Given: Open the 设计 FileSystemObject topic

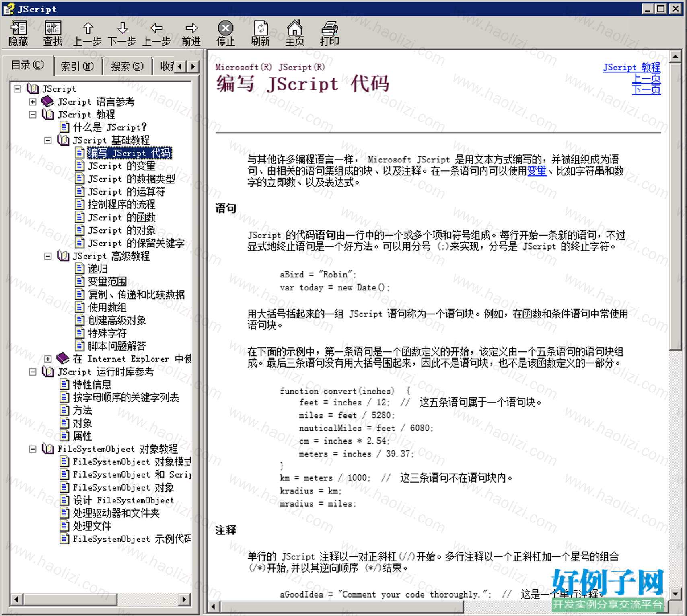Looking at the screenshot, I should (x=123, y=500).
